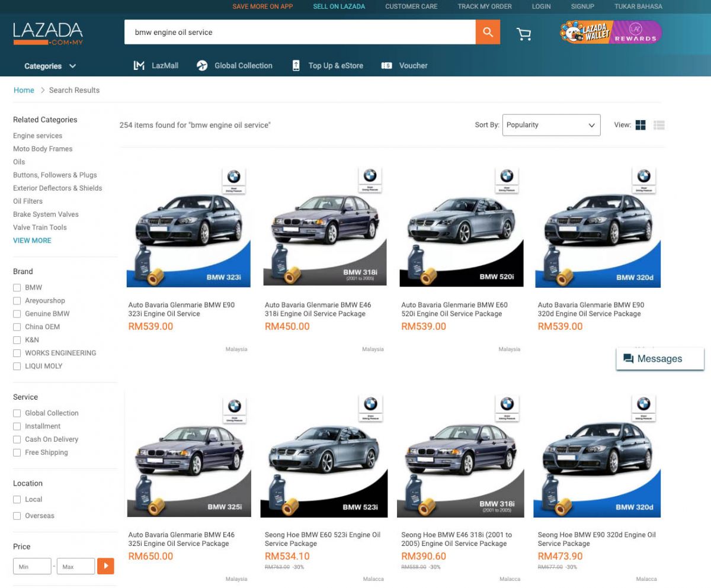Apply price filter with orange arrow button
The image size is (711, 588).
click(x=105, y=566)
